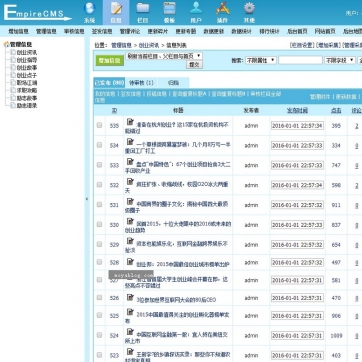Select 创业指导 in the sidebar tree
The image size is (362, 362).
[27, 60]
